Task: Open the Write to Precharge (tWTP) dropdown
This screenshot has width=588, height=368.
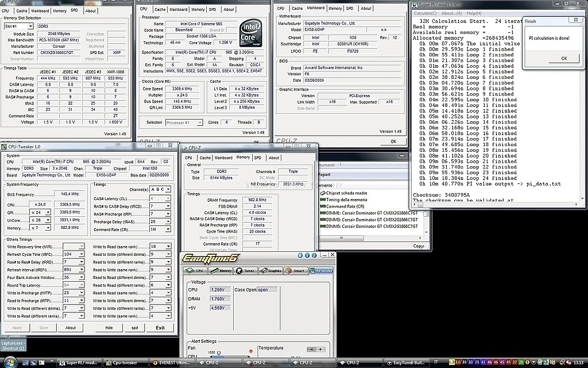Action: (81, 293)
